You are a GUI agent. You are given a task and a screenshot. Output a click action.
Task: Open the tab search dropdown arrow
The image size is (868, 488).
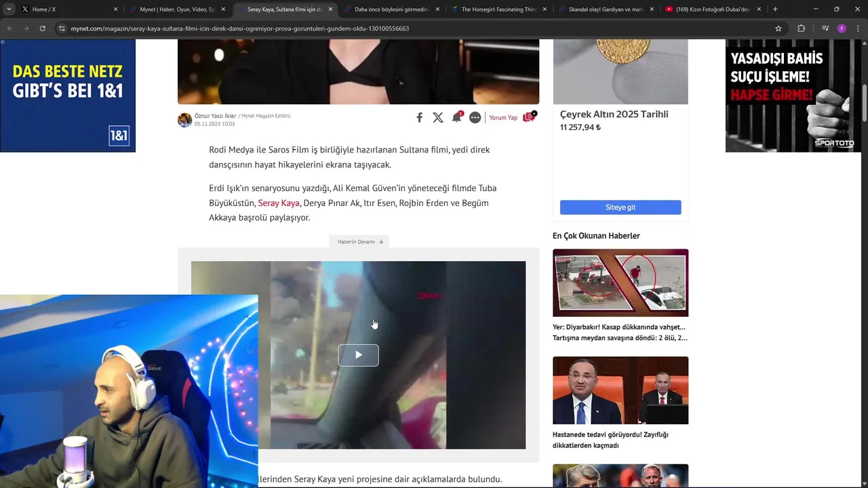click(x=9, y=9)
